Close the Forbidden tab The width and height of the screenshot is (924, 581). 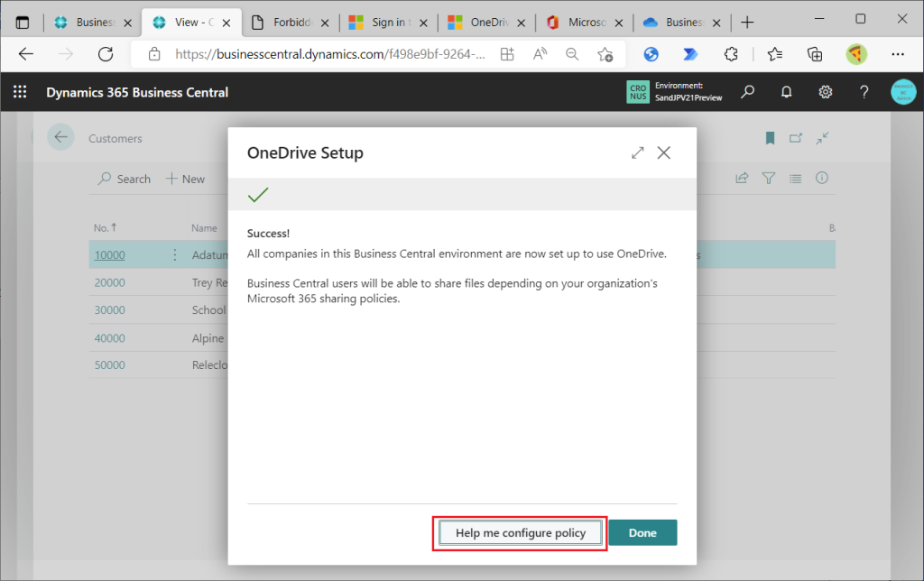tap(325, 23)
